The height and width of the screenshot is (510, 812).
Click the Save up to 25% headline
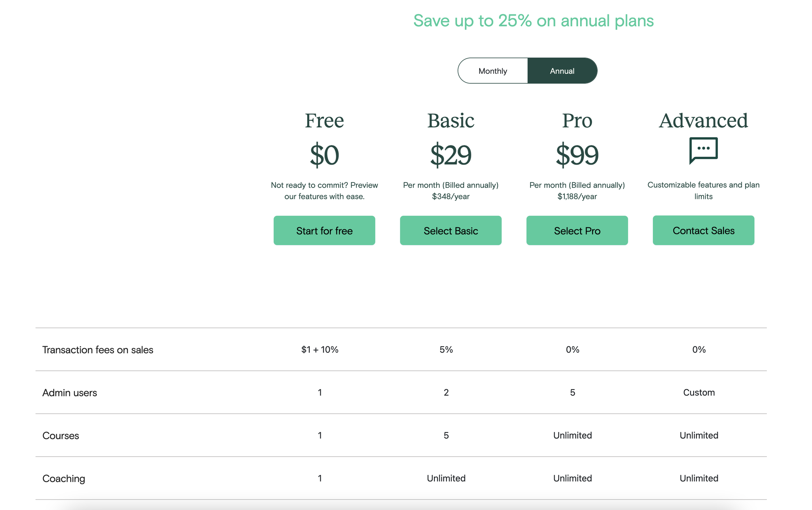pos(533,21)
